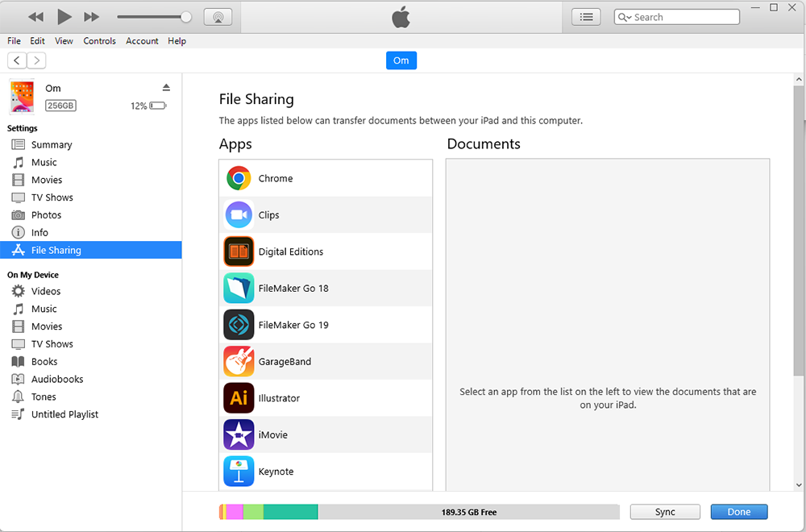Click the play button
This screenshot has height=532, width=806.
64,17
